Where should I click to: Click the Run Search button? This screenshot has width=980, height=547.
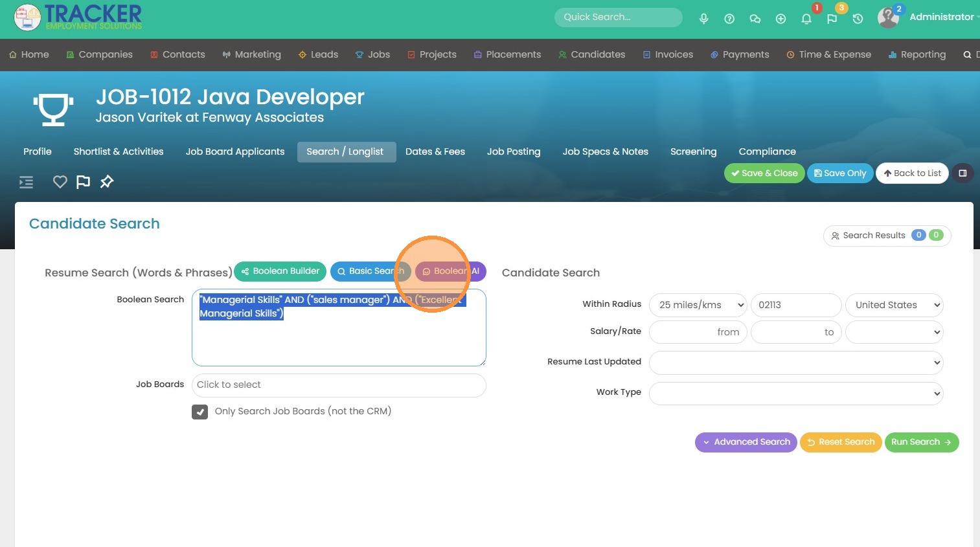tap(921, 442)
